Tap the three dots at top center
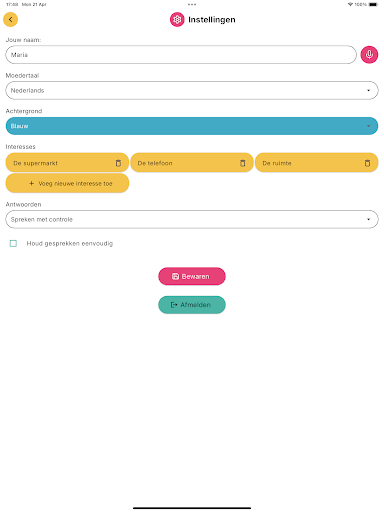Screen dimensions: 384x512 tap(192, 4)
